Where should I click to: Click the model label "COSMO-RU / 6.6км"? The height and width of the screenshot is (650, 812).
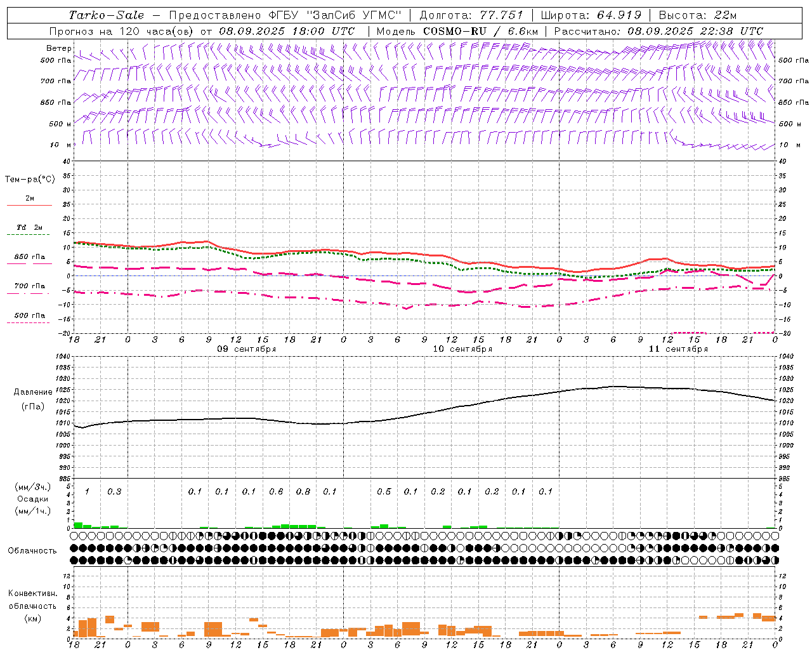tap(480, 30)
